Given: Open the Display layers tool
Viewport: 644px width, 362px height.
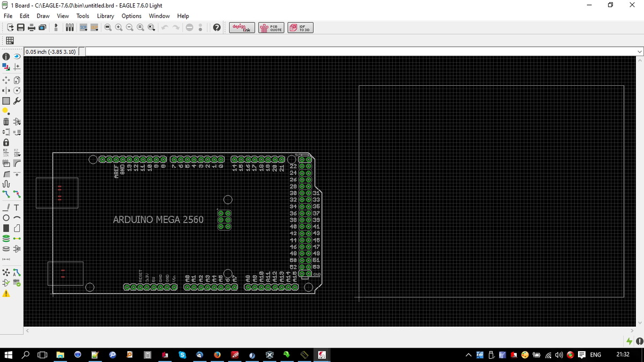Looking at the screenshot, I should click(x=6, y=67).
